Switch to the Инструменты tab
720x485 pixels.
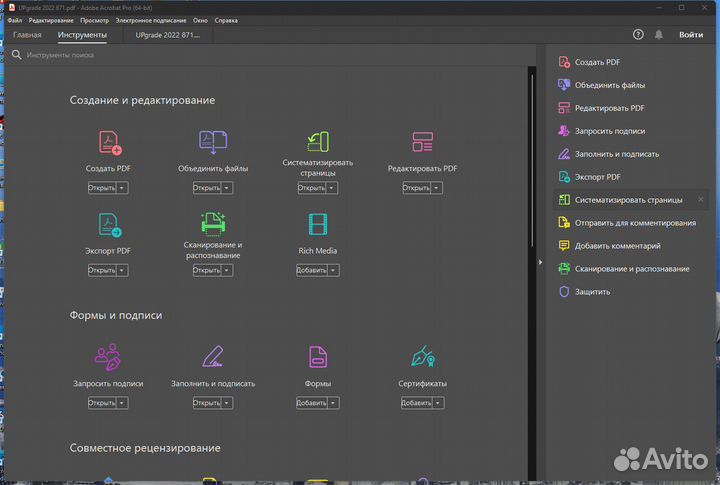coord(82,35)
